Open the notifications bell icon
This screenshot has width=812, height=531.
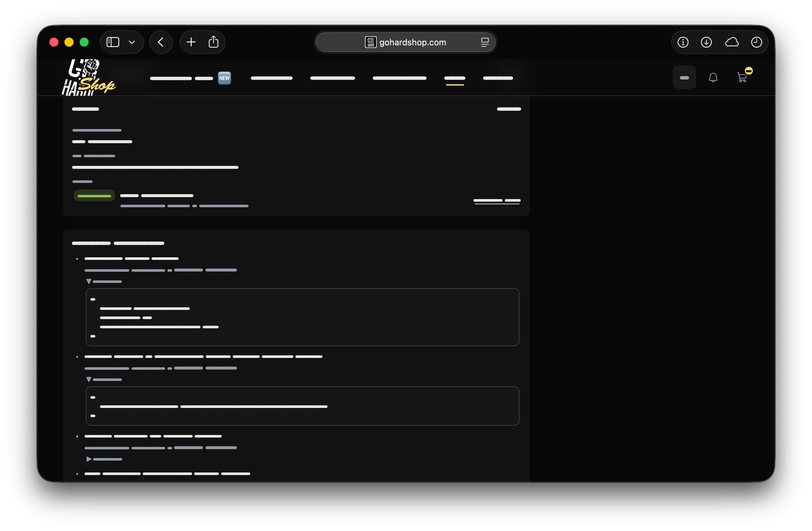click(713, 78)
